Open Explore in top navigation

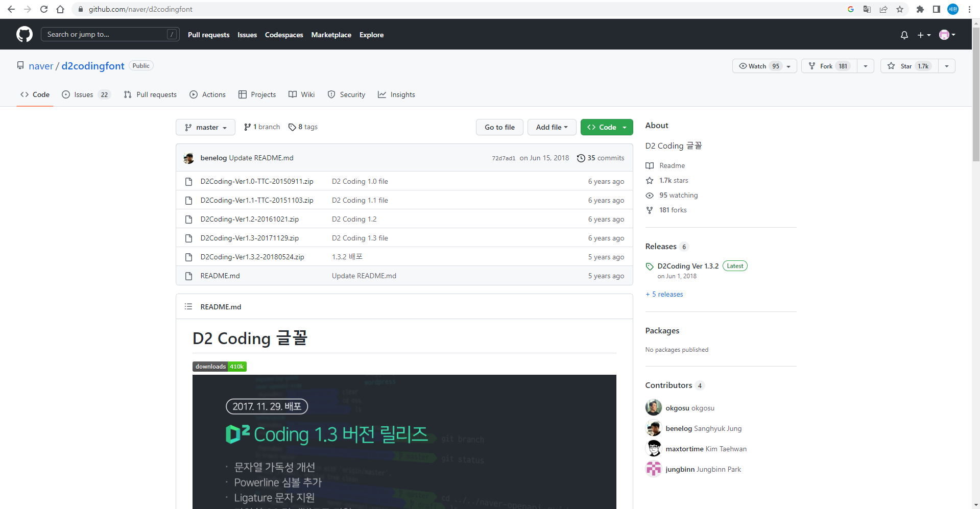coord(371,35)
